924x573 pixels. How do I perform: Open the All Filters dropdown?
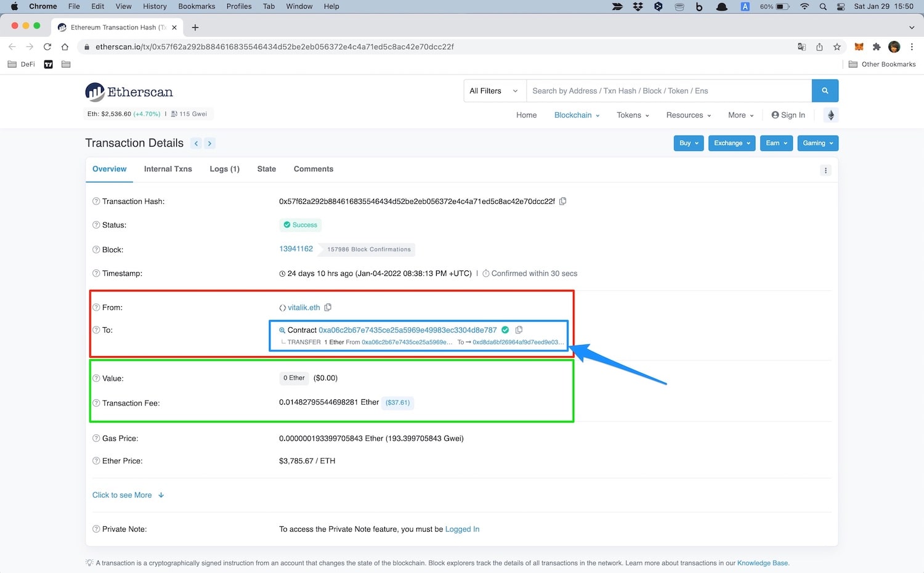[x=495, y=91]
